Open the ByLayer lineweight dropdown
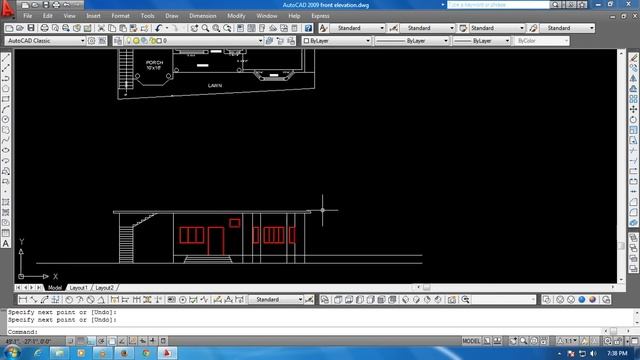This screenshot has width=640, height=360. (507, 41)
